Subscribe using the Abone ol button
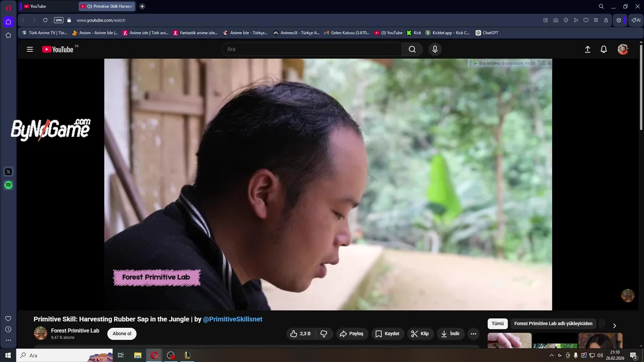Screen dimensions: 644x362 pos(122,334)
